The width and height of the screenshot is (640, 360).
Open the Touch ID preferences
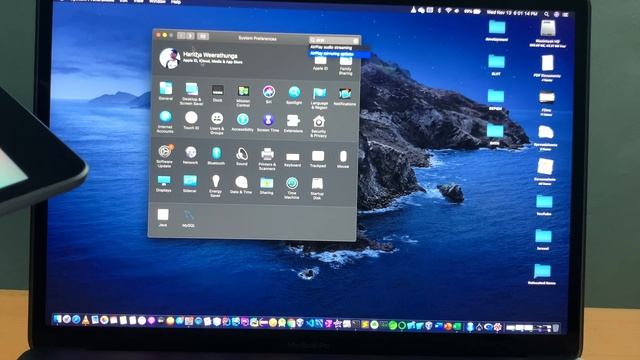pyautogui.click(x=191, y=119)
